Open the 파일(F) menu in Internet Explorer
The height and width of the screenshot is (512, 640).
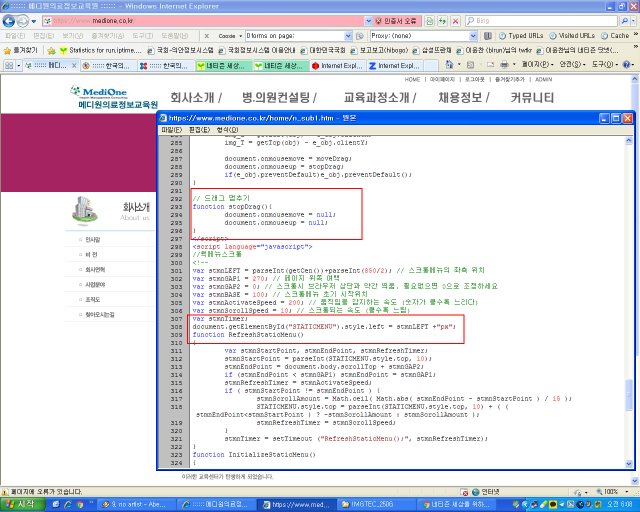[x=15, y=36]
